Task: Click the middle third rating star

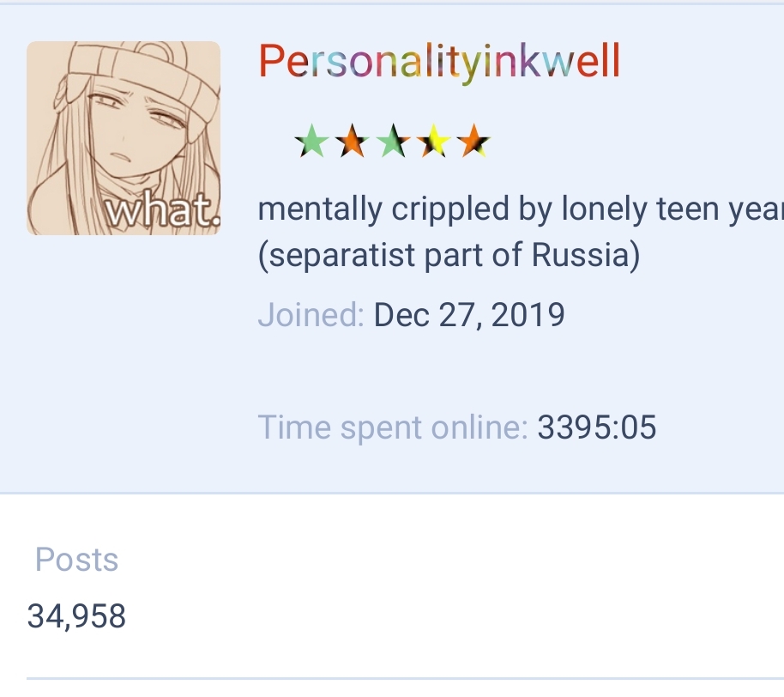Action: click(393, 142)
